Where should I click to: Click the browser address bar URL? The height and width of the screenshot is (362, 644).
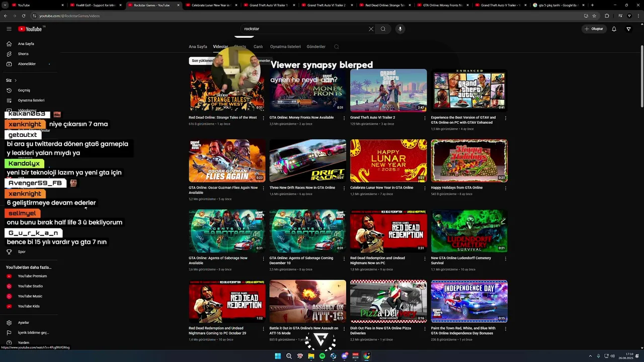click(x=69, y=16)
